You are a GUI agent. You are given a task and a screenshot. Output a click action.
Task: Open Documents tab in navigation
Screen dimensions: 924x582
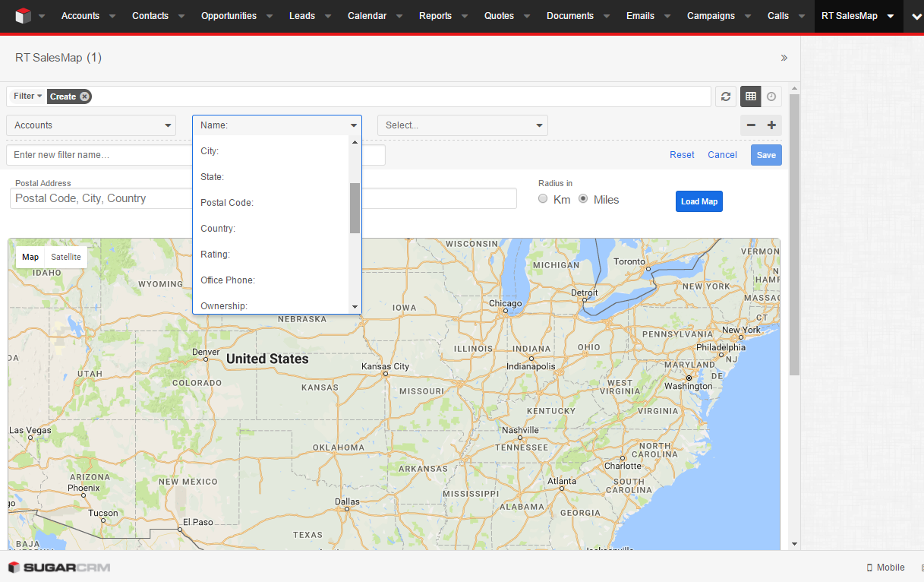click(570, 16)
